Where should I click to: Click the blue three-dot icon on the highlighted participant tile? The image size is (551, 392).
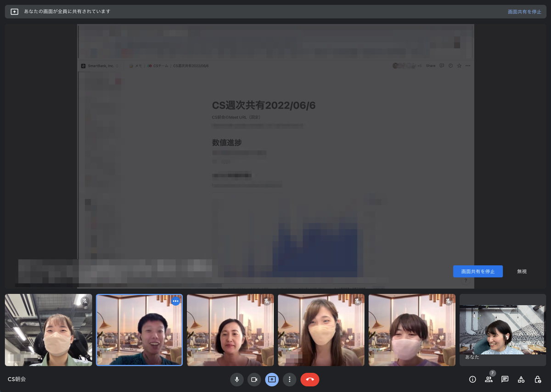[x=175, y=301]
